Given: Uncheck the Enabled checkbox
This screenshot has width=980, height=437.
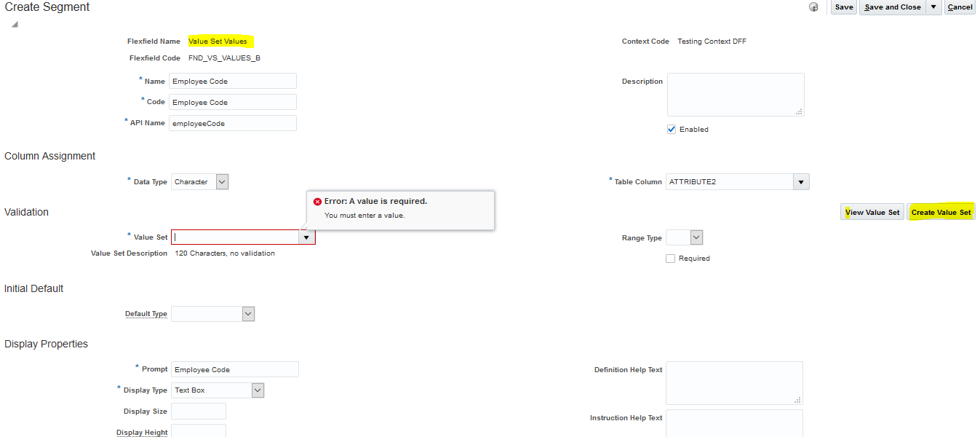Looking at the screenshot, I should pos(671,129).
